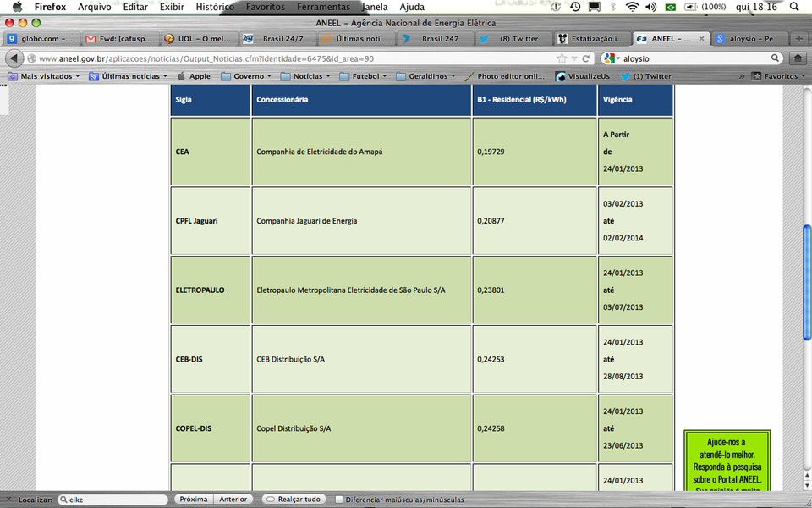
Task: Click the Wi-Fi icon in menu bar
Action: [x=631, y=7]
